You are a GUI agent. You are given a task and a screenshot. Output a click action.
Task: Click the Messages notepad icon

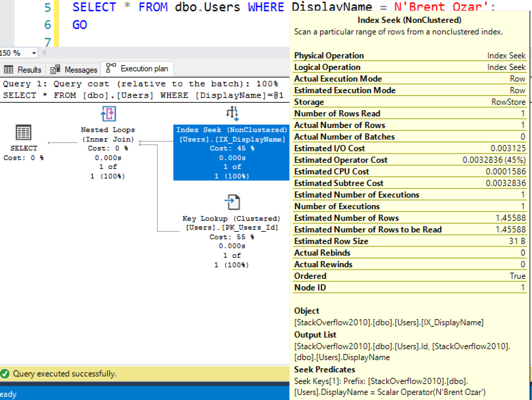[55, 69]
